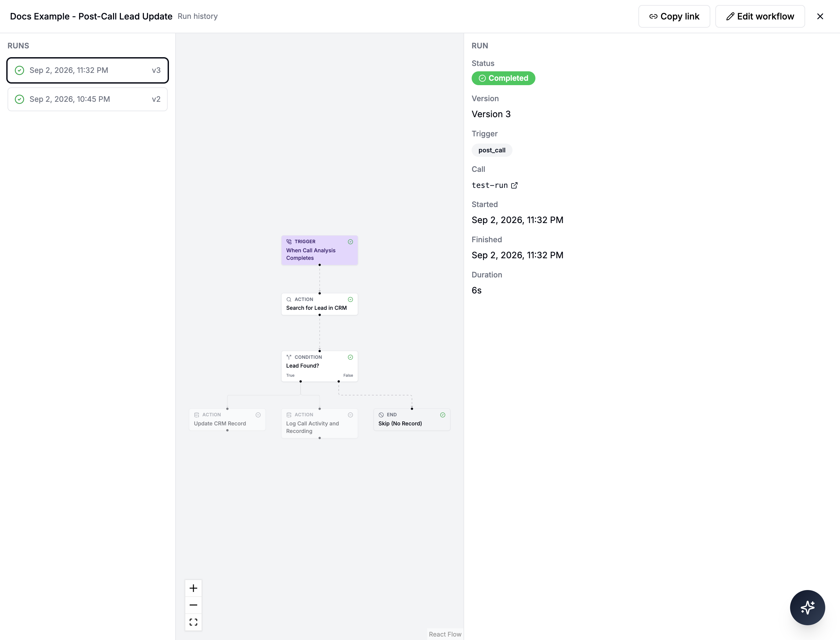Click the True branch label

pos(290,375)
